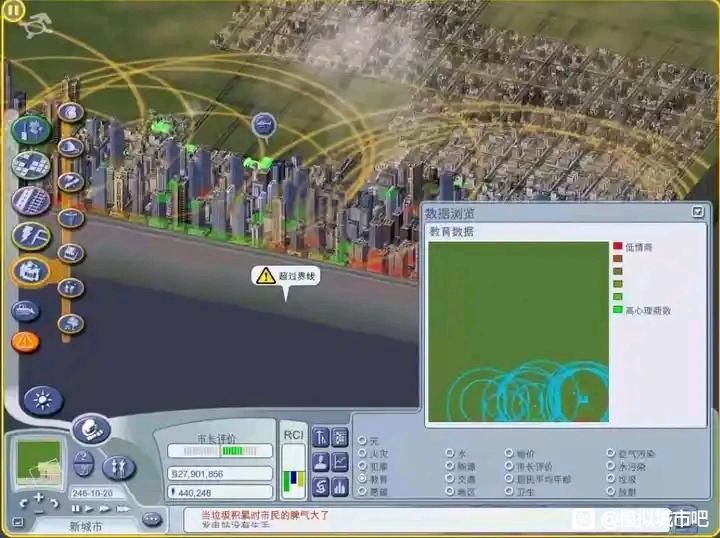The height and width of the screenshot is (538, 720).
Task: Choose the 交通 traffic data view option
Action: (449, 479)
